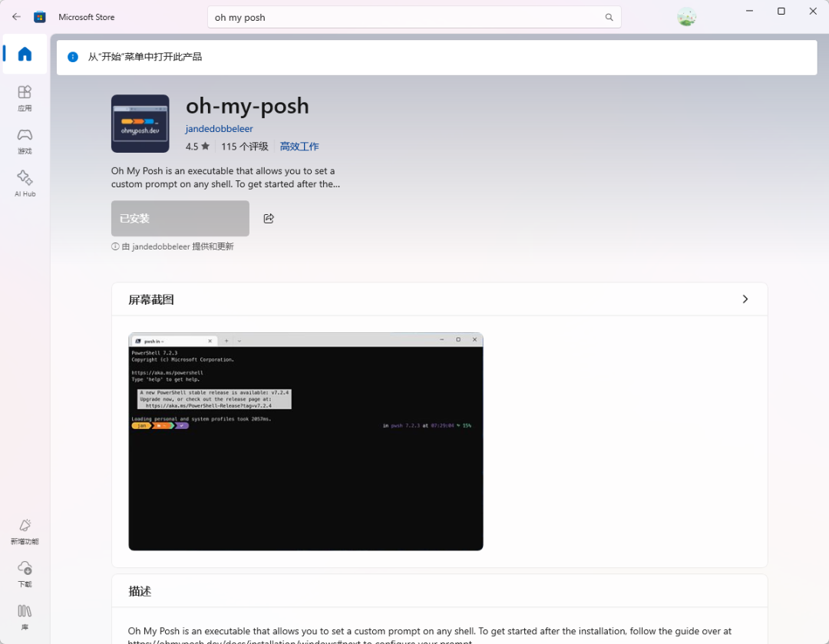Screen dimensions: 829x644
Task: Open the 游戏 (Games) section
Action: pos(25,141)
